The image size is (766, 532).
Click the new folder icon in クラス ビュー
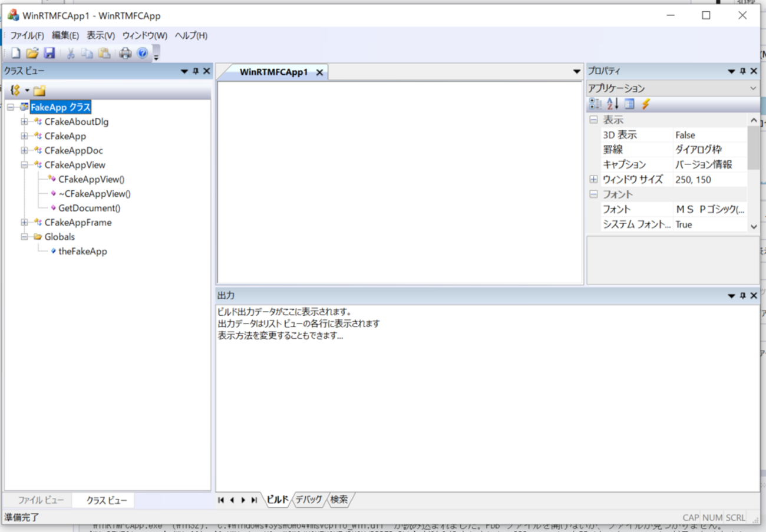click(x=39, y=91)
